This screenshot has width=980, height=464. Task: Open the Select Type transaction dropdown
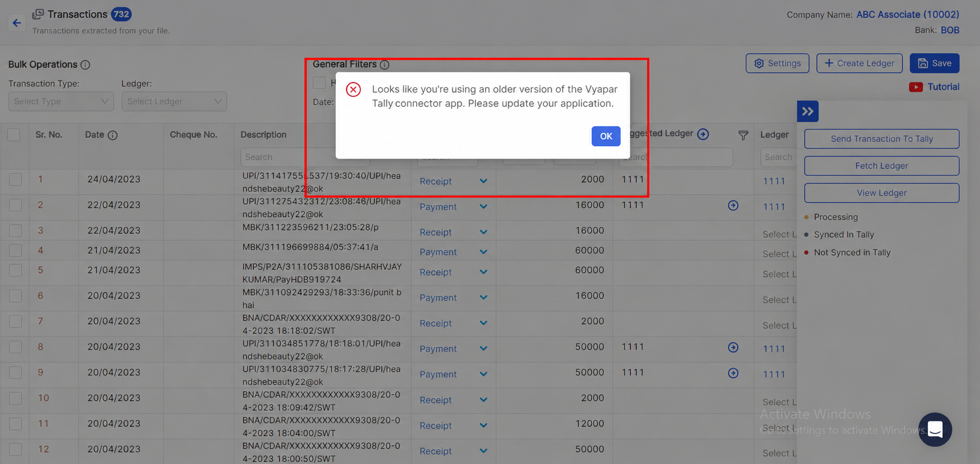click(x=61, y=101)
